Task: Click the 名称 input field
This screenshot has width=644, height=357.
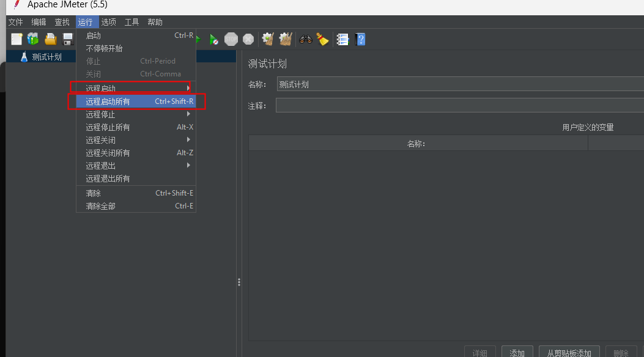Action: coord(461,84)
